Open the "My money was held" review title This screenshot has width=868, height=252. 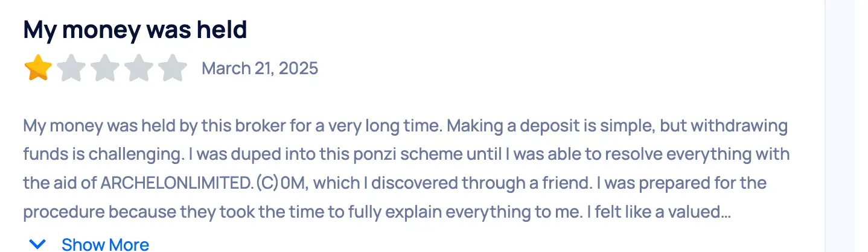pos(135,30)
